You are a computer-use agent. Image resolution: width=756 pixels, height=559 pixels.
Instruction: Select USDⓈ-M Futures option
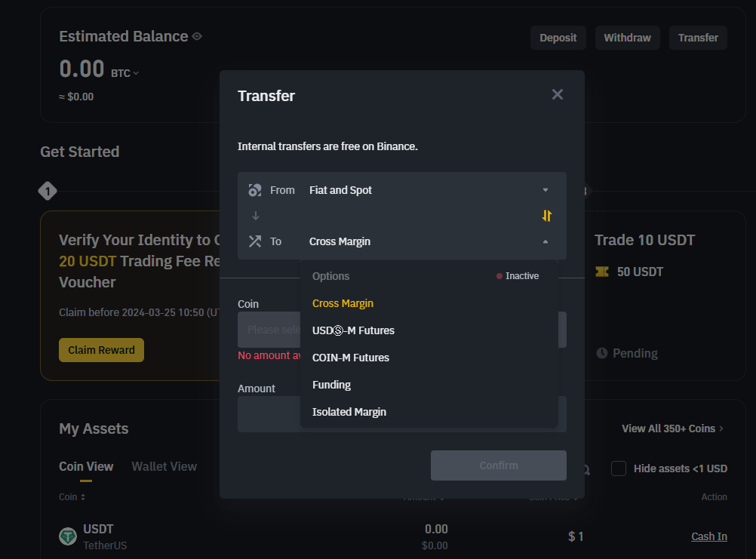(x=353, y=330)
